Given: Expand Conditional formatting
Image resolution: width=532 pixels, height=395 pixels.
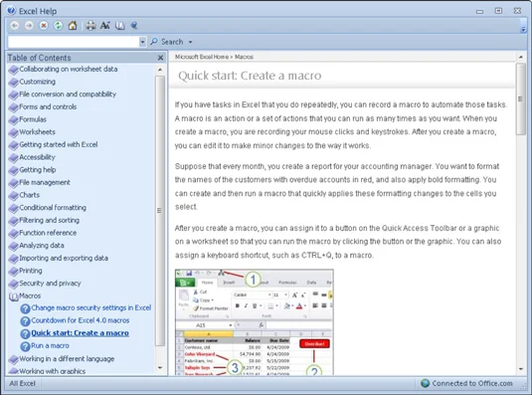Looking at the screenshot, I should coord(48,208).
